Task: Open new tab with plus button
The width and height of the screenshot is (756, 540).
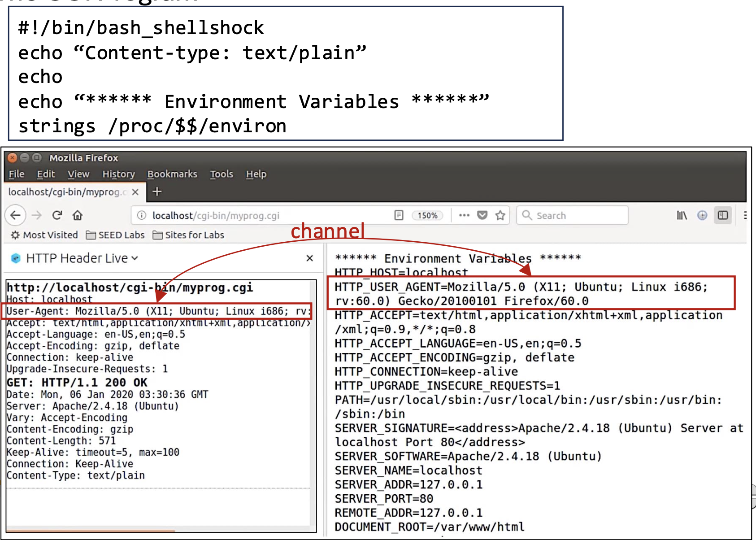Action: click(156, 192)
